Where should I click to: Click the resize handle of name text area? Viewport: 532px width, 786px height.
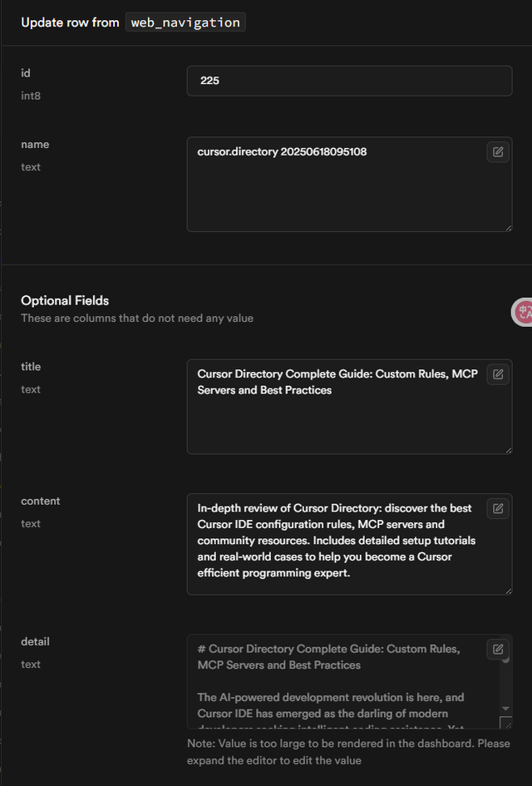click(x=507, y=226)
